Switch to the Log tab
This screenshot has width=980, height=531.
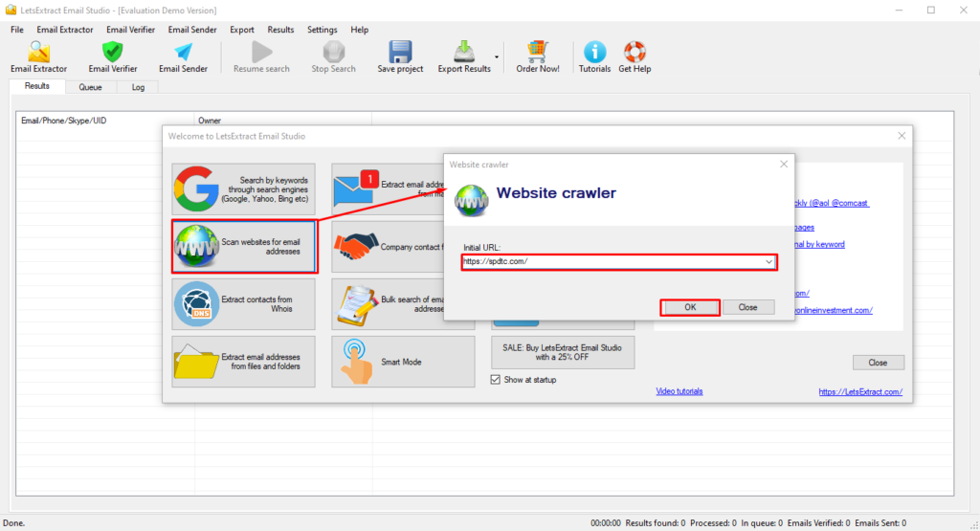[x=138, y=87]
